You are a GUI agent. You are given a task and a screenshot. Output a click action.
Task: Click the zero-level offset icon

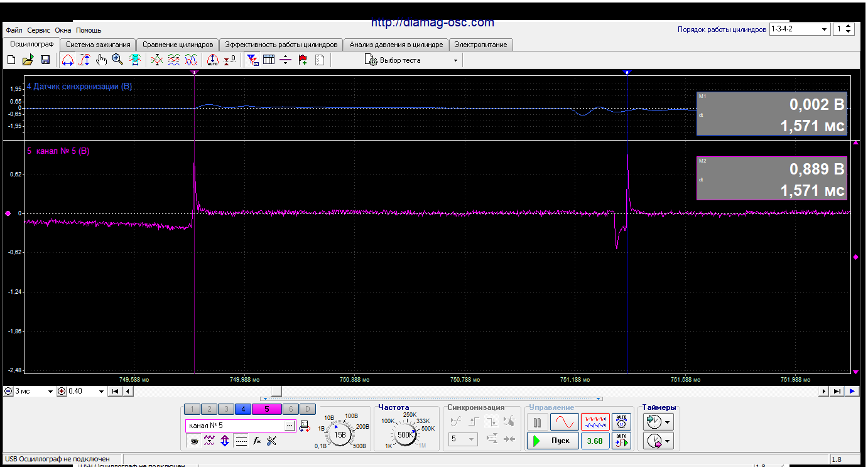[x=230, y=60]
